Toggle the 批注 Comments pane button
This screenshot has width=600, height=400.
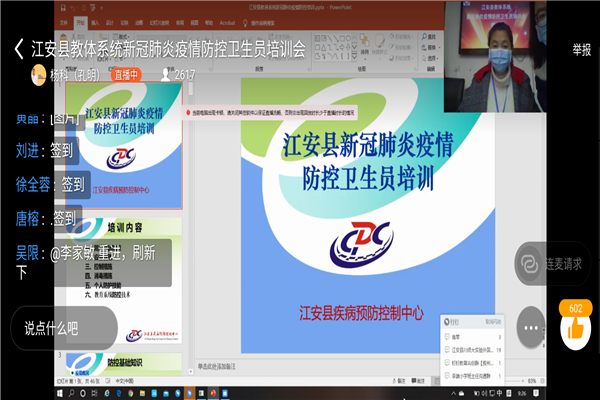pos(418,381)
